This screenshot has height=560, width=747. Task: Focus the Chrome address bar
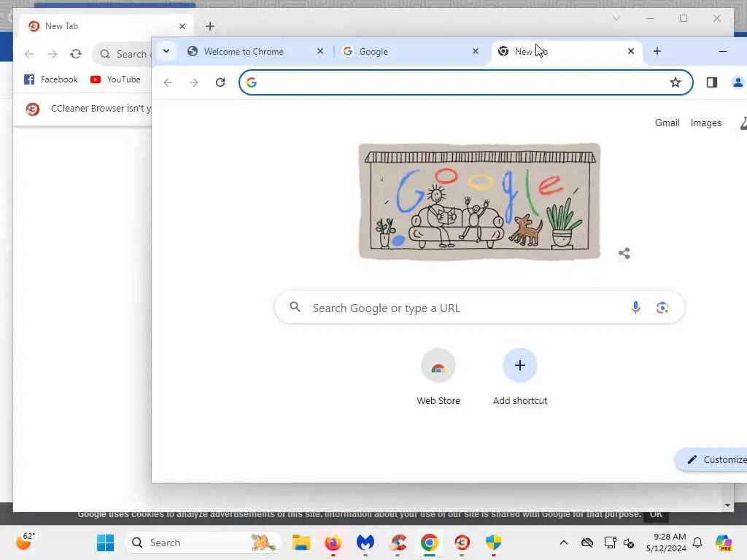click(466, 82)
